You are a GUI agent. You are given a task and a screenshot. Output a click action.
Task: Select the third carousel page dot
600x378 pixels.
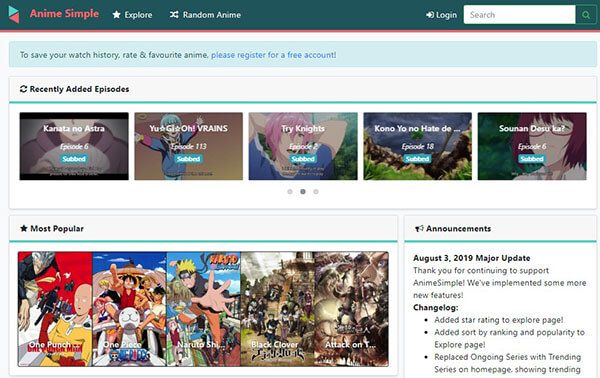(316, 192)
